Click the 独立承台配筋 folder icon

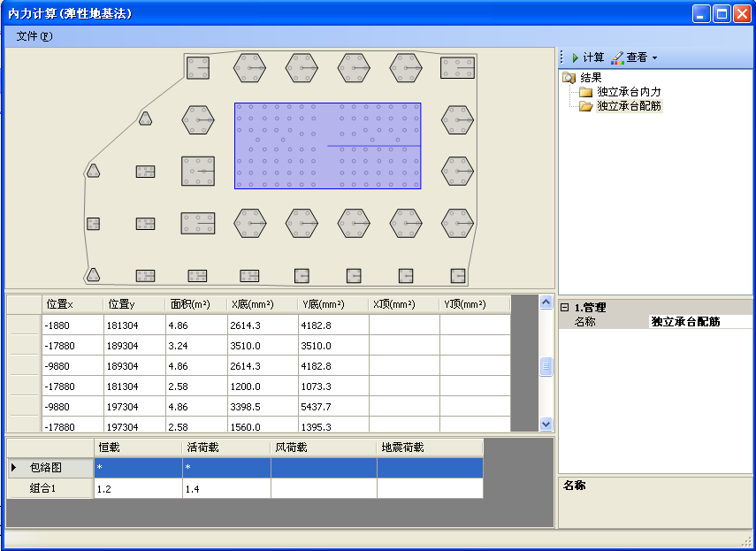tap(585, 106)
